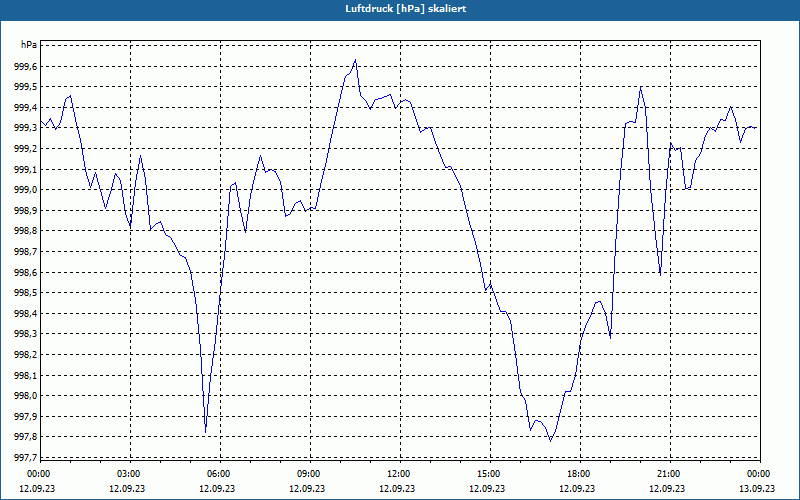The height and width of the screenshot is (500, 800).
Task: Click the 12:00 time axis label
Action: pyautogui.click(x=398, y=474)
